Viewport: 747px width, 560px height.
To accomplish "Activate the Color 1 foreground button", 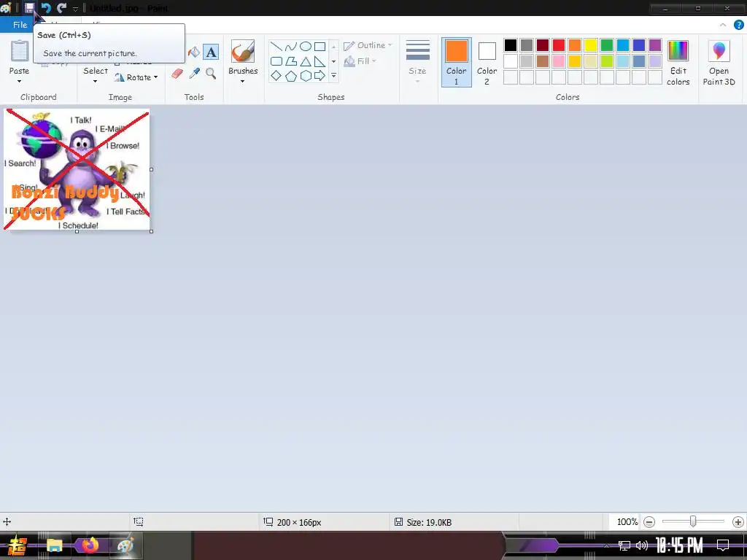I will click(456, 63).
